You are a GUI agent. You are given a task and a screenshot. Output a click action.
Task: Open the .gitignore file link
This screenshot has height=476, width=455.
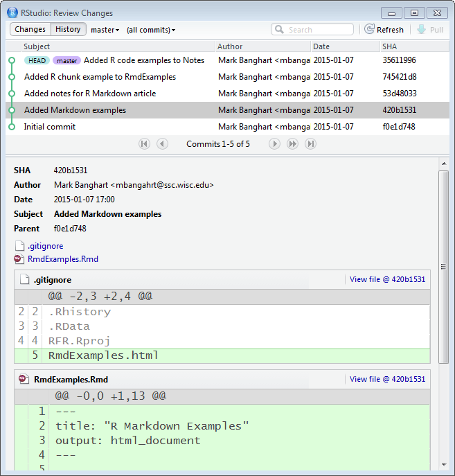pos(45,246)
